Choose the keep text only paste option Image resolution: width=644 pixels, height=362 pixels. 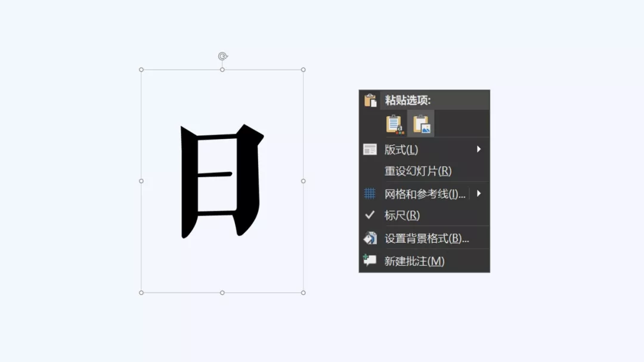pos(395,124)
